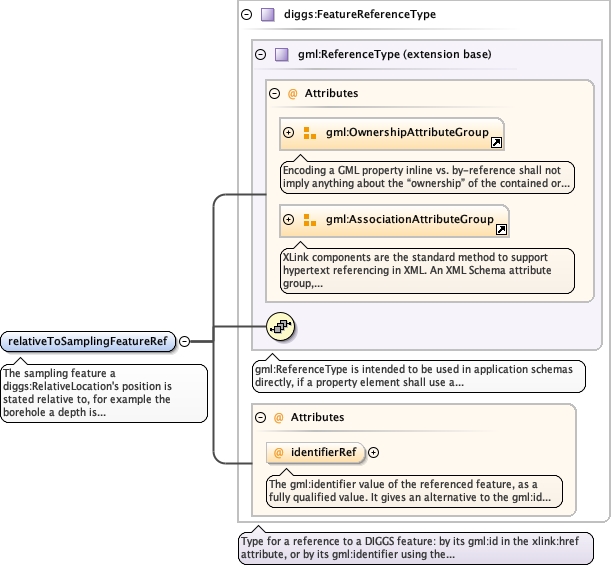The image size is (612, 568).
Task: Click the diggs:FeatureReferenceType purple type icon
Action: pyautogui.click(x=268, y=15)
